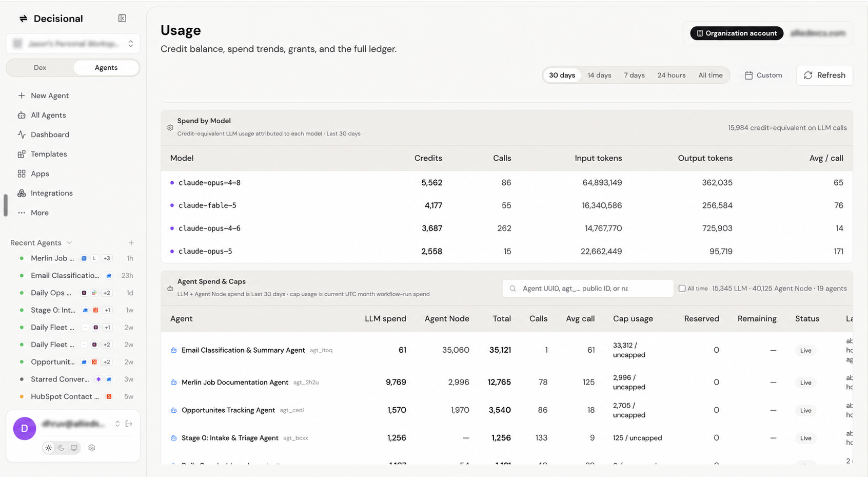Image resolution: width=868 pixels, height=477 pixels.
Task: Go to Templates
Action: click(x=49, y=154)
